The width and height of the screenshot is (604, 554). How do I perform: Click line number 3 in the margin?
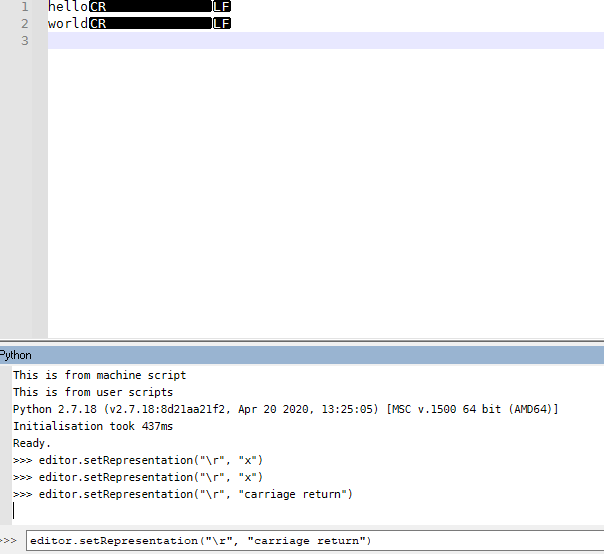(25, 40)
